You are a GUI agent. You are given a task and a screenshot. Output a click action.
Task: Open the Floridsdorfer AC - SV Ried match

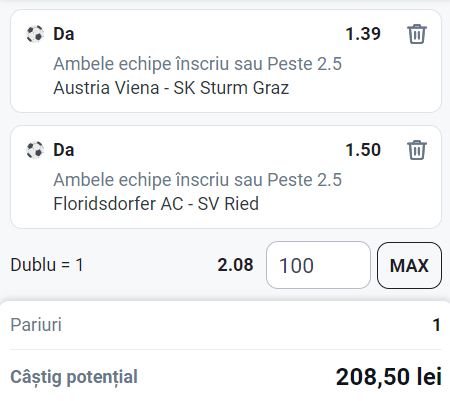156,204
